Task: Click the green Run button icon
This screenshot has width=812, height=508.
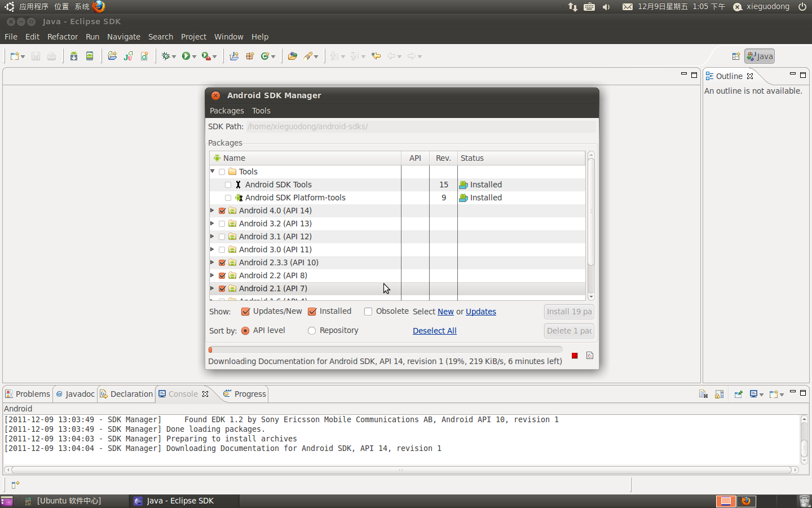Action: (186, 56)
